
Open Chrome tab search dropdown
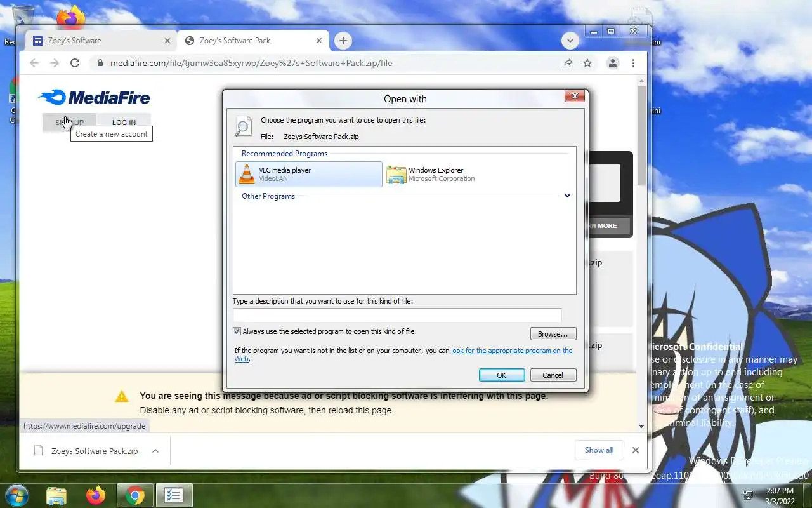pyautogui.click(x=570, y=41)
